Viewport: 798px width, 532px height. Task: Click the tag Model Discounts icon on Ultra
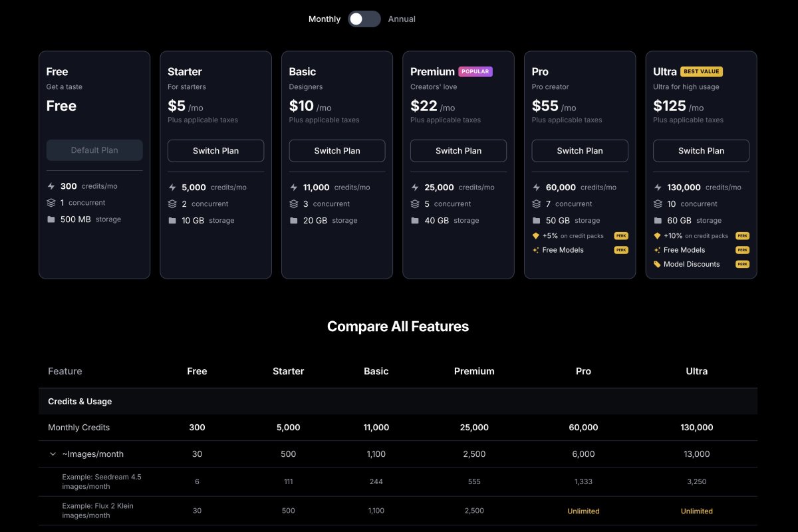tap(657, 264)
